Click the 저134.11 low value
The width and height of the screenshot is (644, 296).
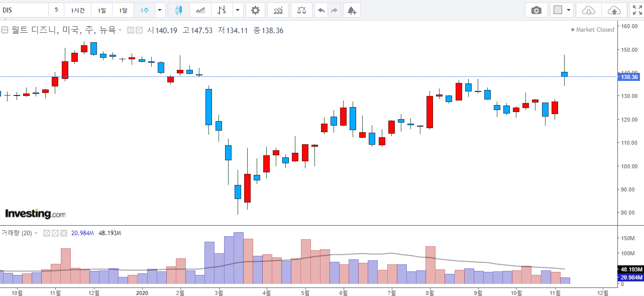(x=233, y=31)
